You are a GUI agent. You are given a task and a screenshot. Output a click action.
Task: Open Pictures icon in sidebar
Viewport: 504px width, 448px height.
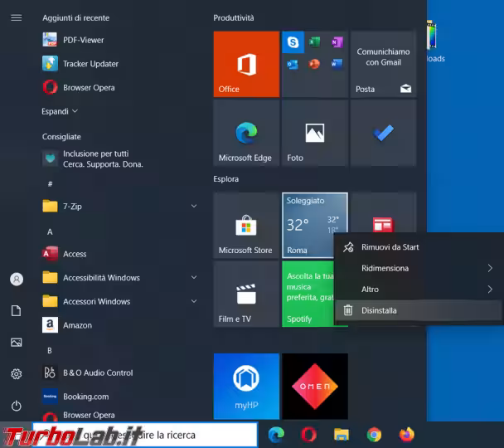[x=17, y=342]
